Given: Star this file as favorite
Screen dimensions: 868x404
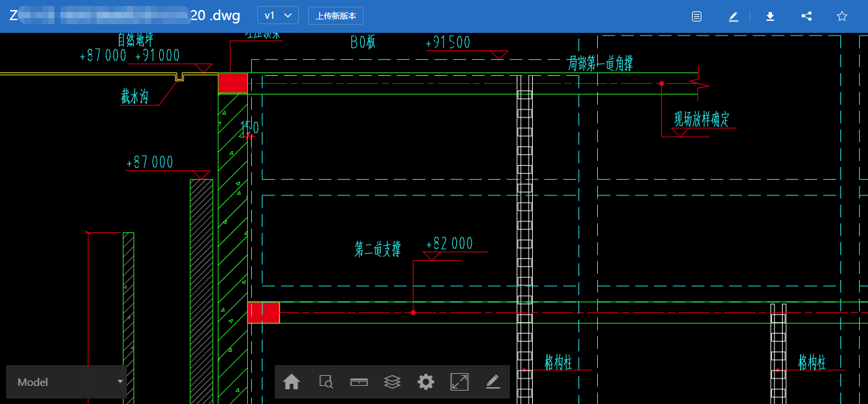Looking at the screenshot, I should coord(842,16).
